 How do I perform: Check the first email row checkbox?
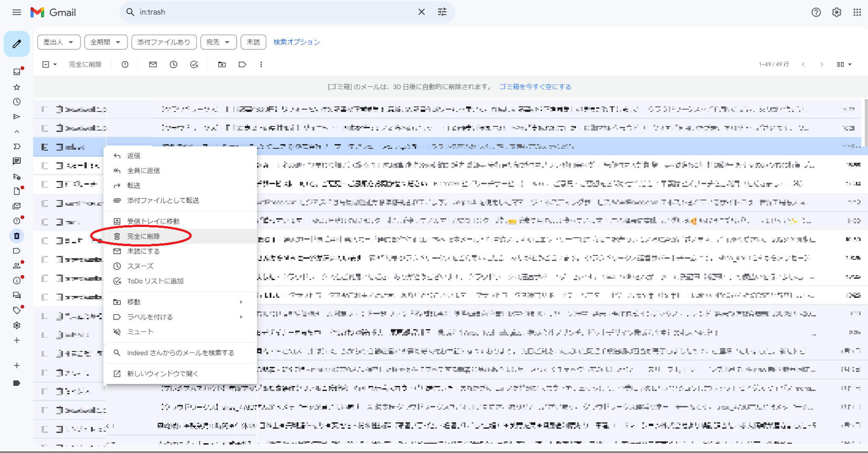pos(45,109)
